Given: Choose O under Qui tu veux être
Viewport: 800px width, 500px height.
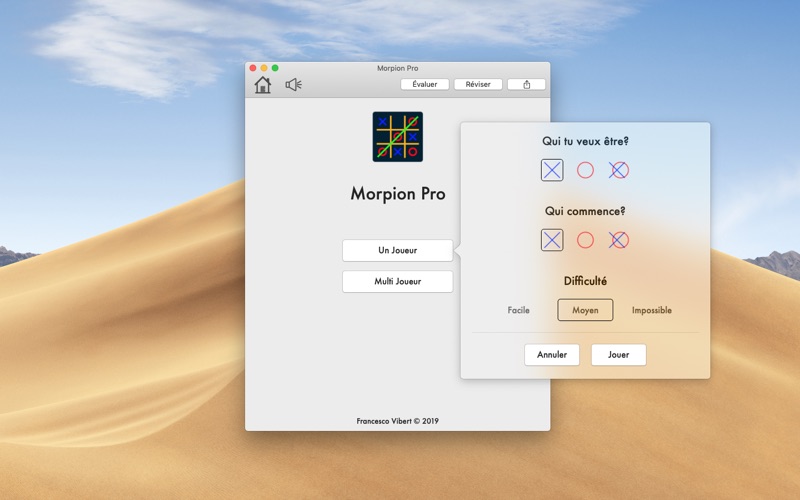Looking at the screenshot, I should [x=585, y=170].
